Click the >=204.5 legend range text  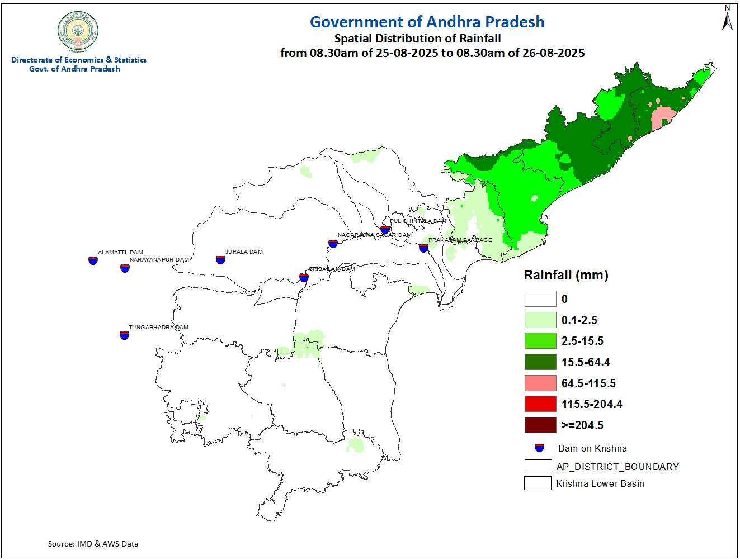coord(582,425)
